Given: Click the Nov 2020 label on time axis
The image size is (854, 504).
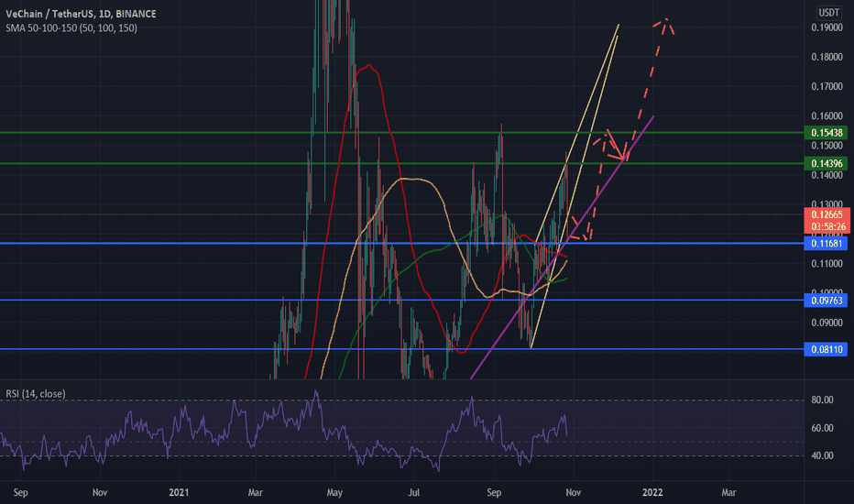Looking at the screenshot, I should [x=100, y=493].
